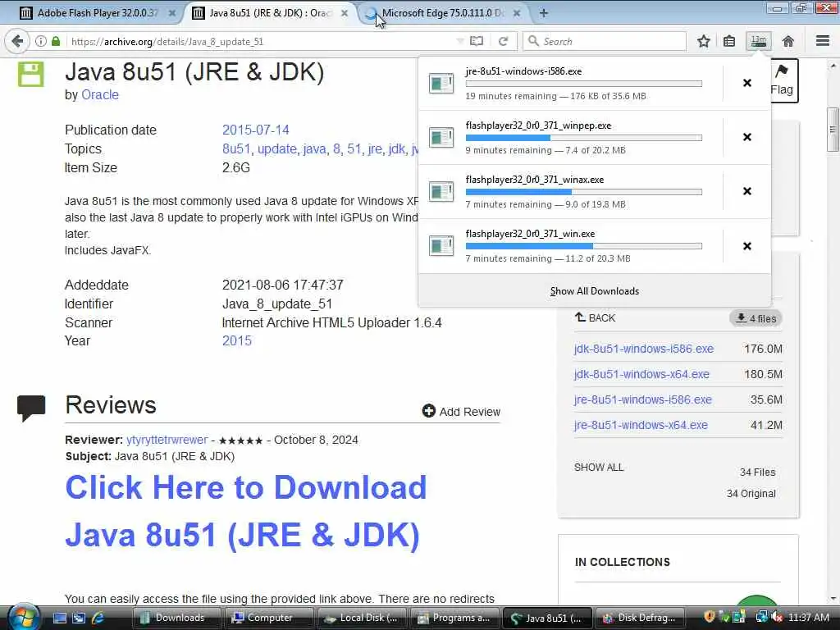The image size is (840, 630).
Task: Open site information icon in address bar
Action: (x=41, y=41)
